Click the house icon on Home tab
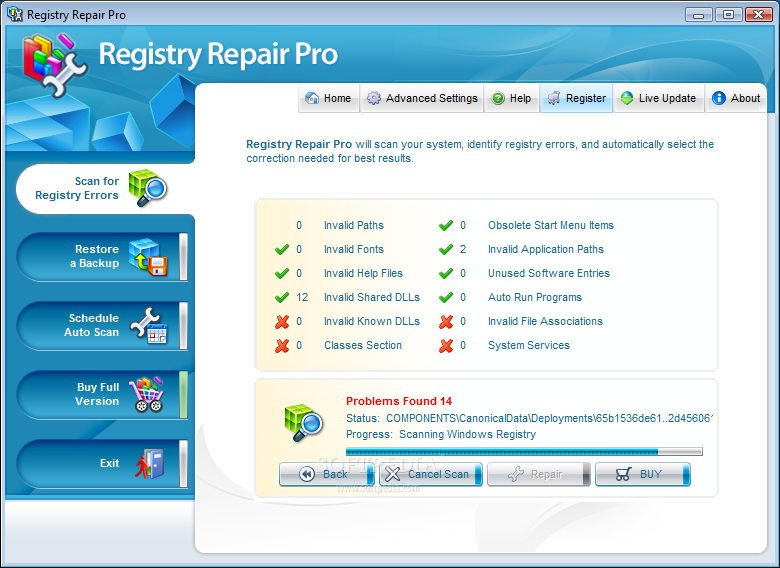This screenshot has width=780, height=568. pos(312,98)
